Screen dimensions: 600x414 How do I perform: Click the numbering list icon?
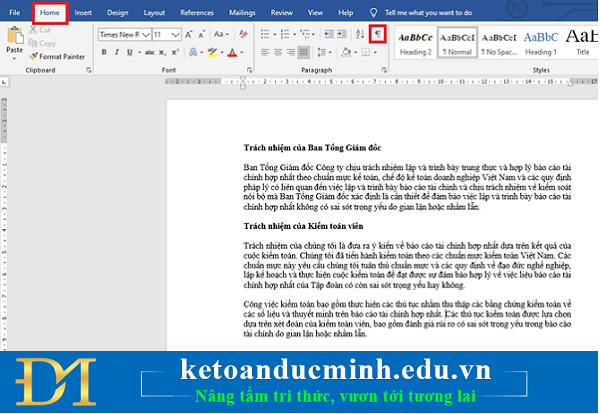(x=285, y=34)
